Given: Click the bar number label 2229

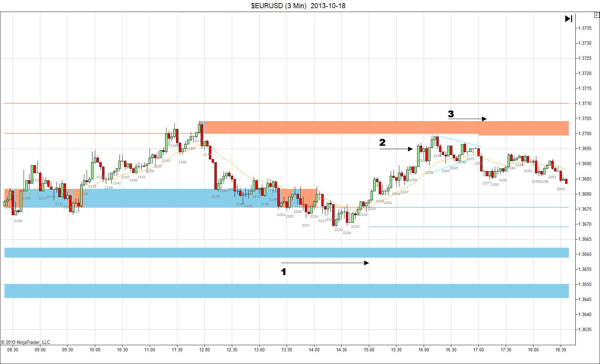Looking at the screenshot, I should coord(355,227).
